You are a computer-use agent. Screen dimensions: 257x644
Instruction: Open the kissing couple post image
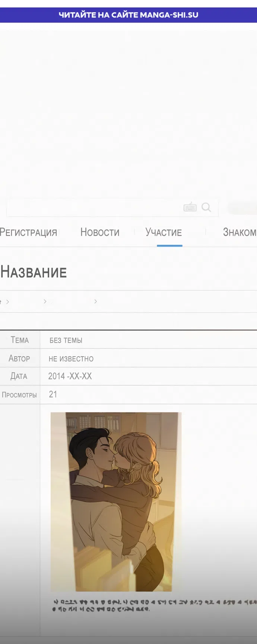tap(116, 501)
